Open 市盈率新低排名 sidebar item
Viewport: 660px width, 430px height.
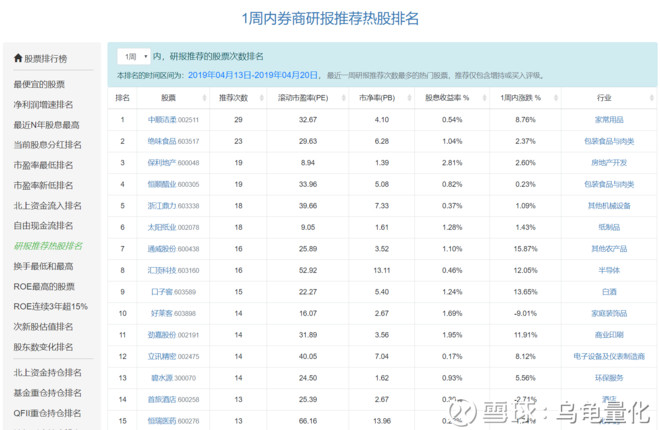click(x=43, y=185)
